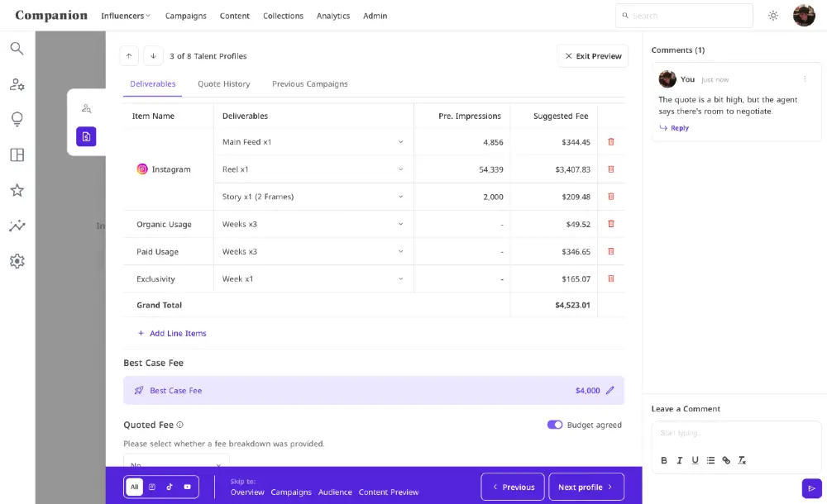Viewport: 827px width, 504px height.
Task: Open the search icon in the left sidebar
Action: click(x=17, y=49)
